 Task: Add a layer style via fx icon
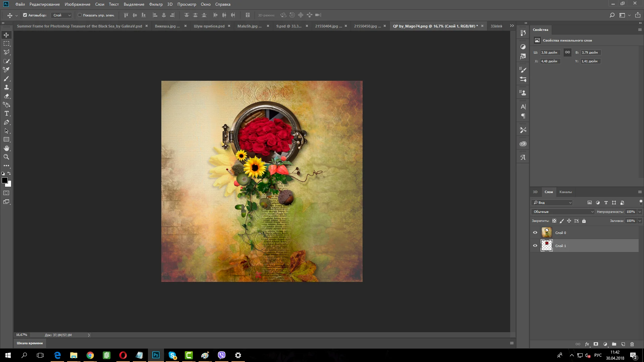pyautogui.click(x=587, y=344)
